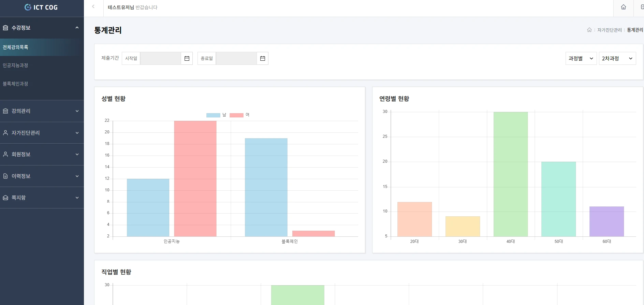644x305 pixels.
Task: Click the 60대 bar in age chart
Action: coord(607,221)
